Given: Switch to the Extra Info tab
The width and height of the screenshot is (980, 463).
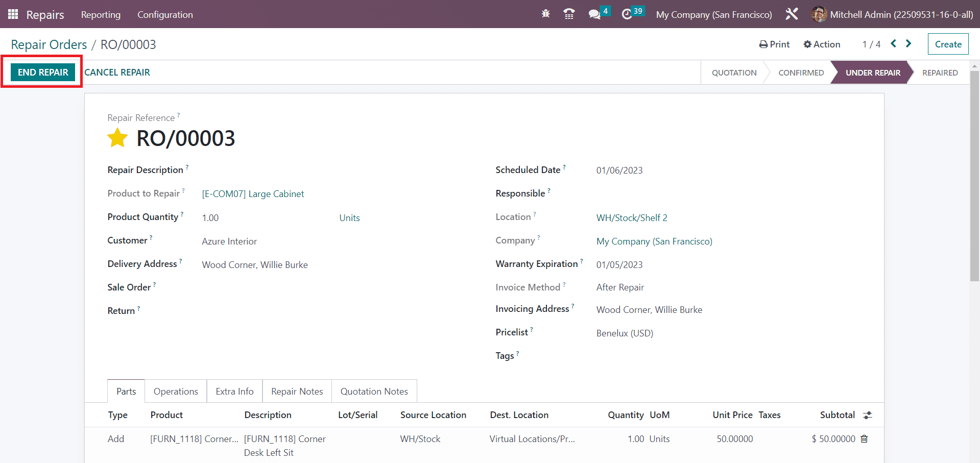Looking at the screenshot, I should [x=234, y=391].
